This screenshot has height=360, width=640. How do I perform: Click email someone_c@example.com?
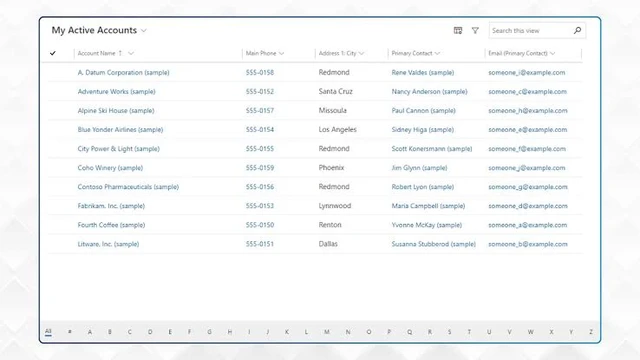pyautogui.click(x=527, y=91)
